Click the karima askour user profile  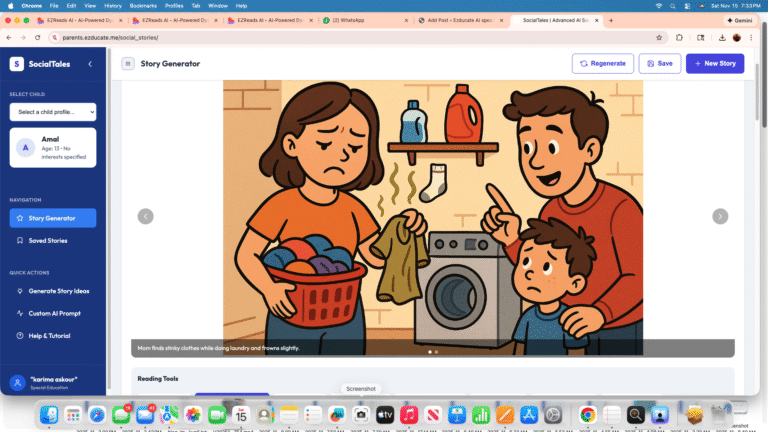click(53, 383)
